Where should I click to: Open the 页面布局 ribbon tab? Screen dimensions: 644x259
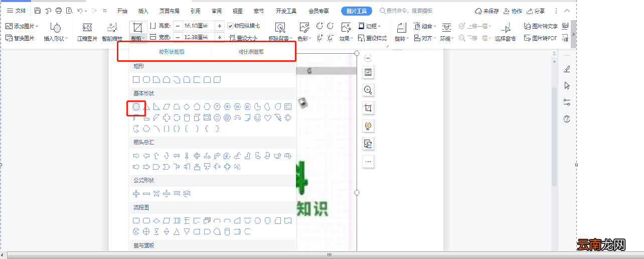[x=170, y=11]
